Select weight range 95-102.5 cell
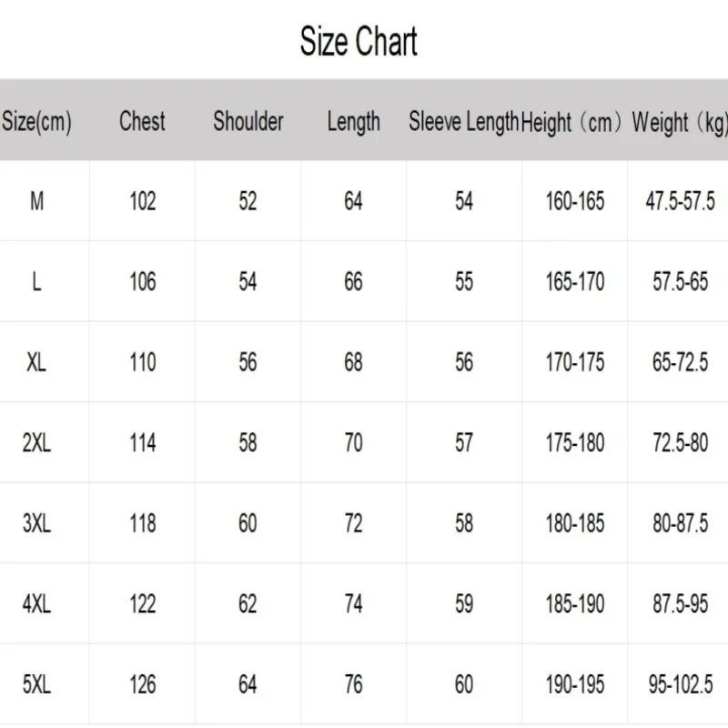This screenshot has height=728, width=728. [x=680, y=684]
